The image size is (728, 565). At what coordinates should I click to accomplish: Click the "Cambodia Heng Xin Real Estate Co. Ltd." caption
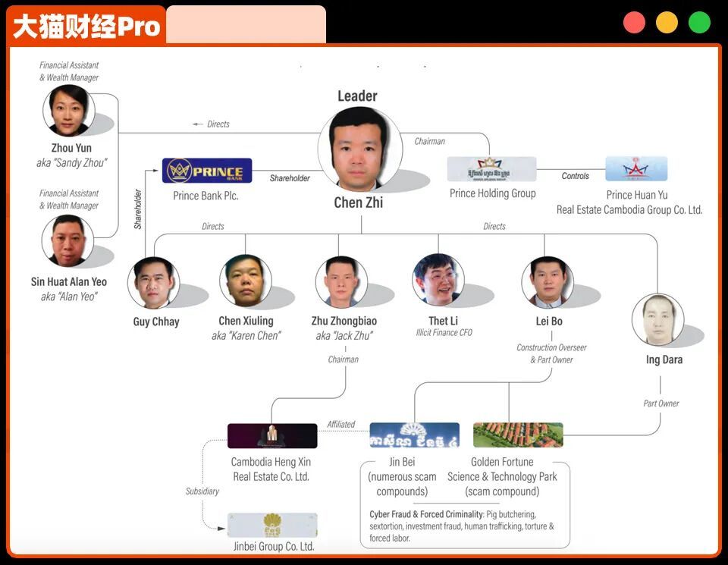click(271, 469)
